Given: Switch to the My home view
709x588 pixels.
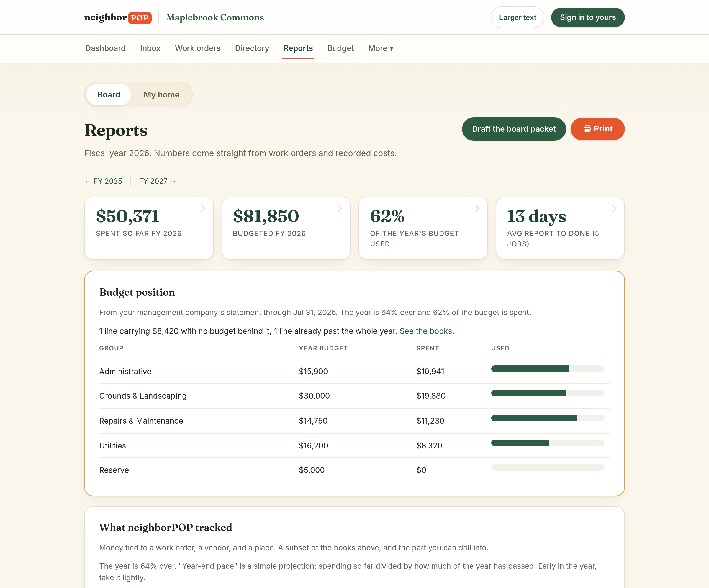Looking at the screenshot, I should pyautogui.click(x=161, y=94).
